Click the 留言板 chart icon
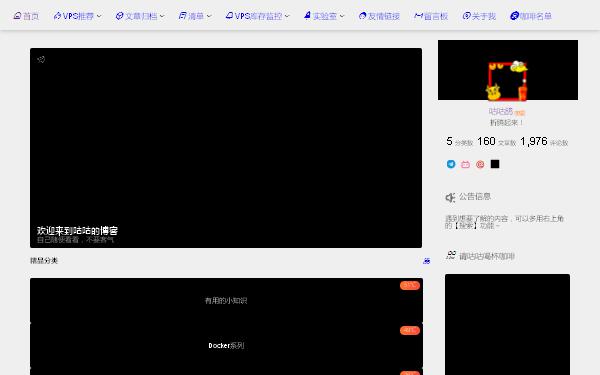 [x=418, y=16]
